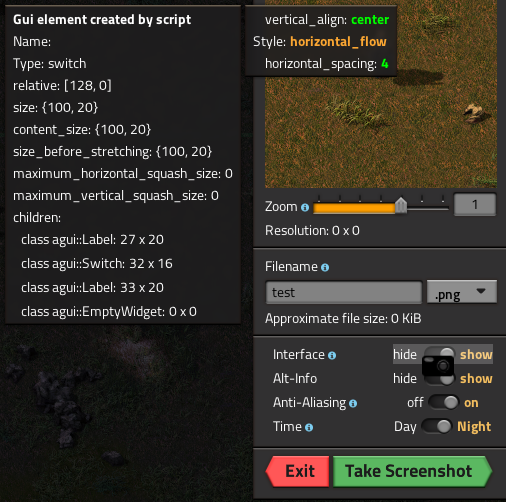Click the Night label on Time row

[x=474, y=427]
